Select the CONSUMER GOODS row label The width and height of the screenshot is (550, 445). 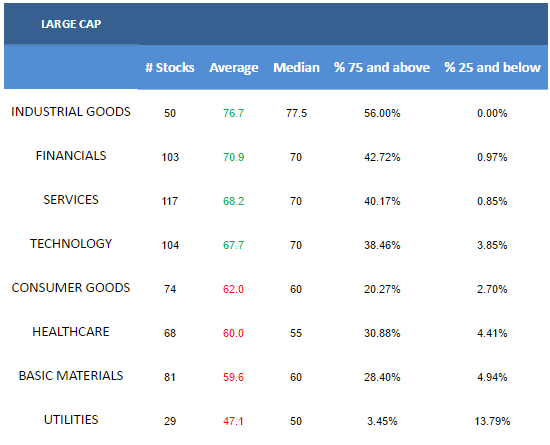coord(71,288)
